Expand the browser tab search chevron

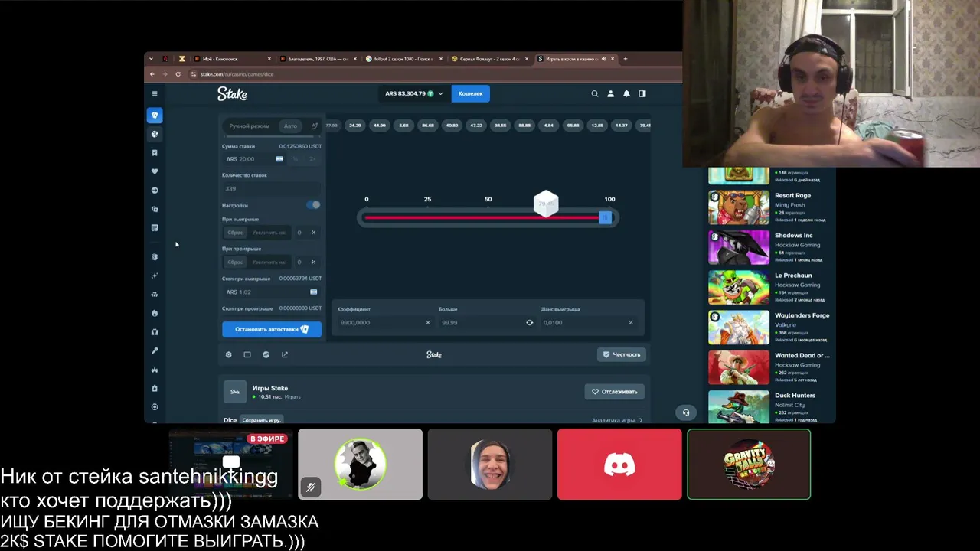point(151,59)
